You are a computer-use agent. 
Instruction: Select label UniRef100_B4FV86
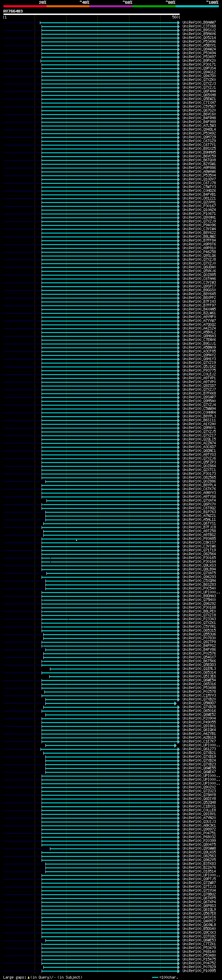coord(199,649)
